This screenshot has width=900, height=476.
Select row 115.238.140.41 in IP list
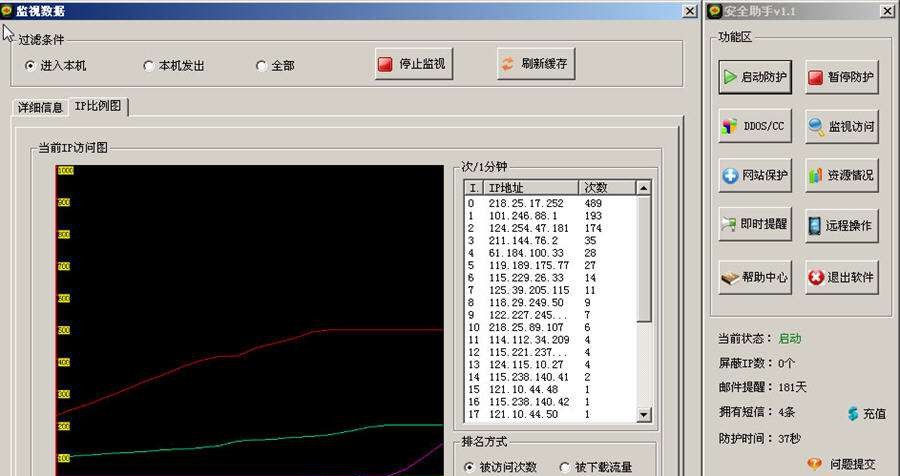550,377
